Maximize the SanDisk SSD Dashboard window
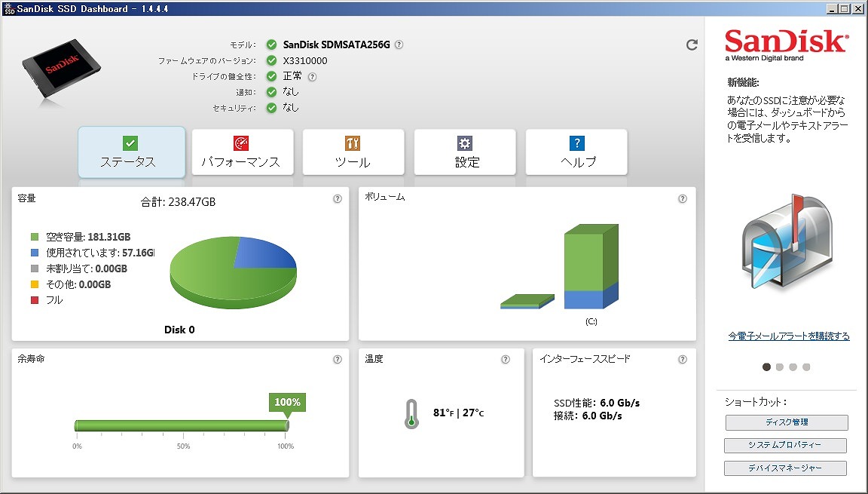 tap(844, 8)
